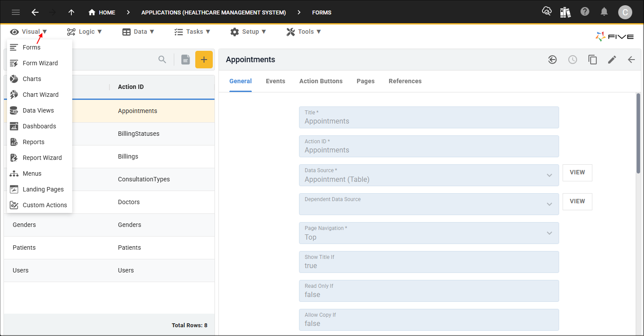
Task: Open the Logic menu
Action: (84, 32)
